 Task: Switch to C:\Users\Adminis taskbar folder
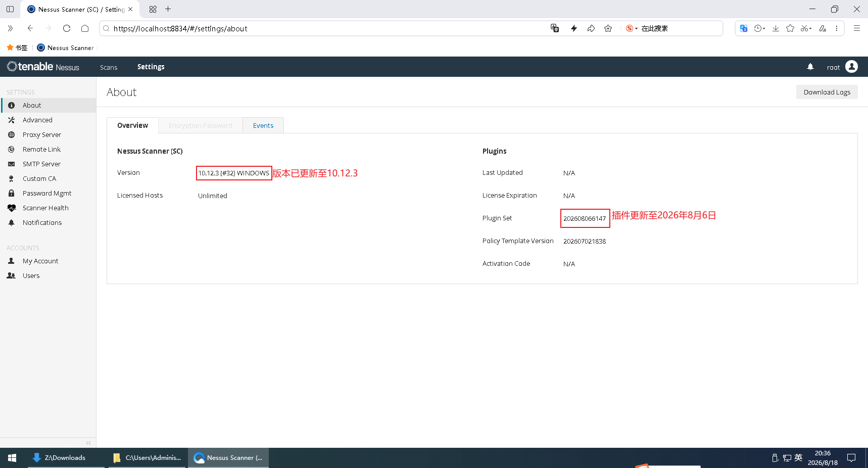click(x=147, y=458)
